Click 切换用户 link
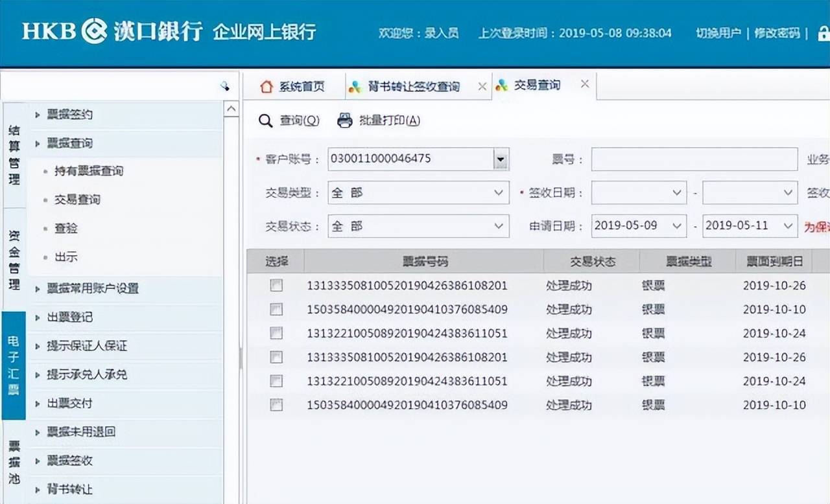This screenshot has width=830, height=504. tap(718, 33)
